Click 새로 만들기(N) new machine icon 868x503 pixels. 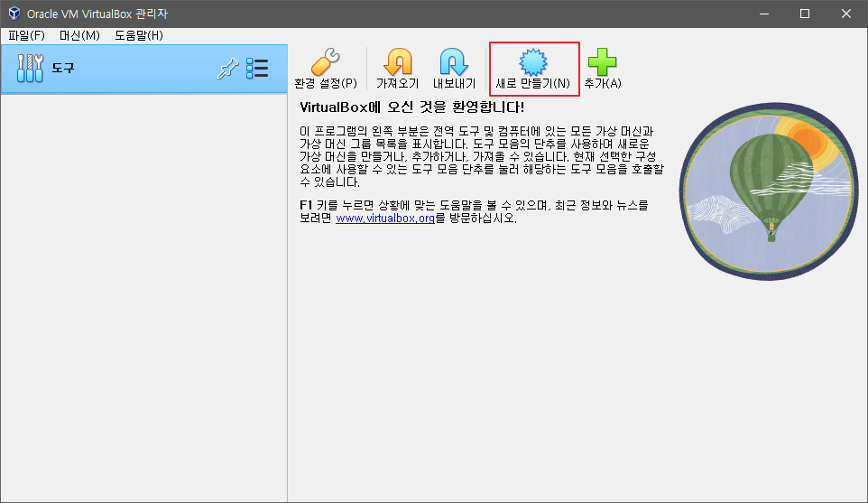pyautogui.click(x=533, y=61)
